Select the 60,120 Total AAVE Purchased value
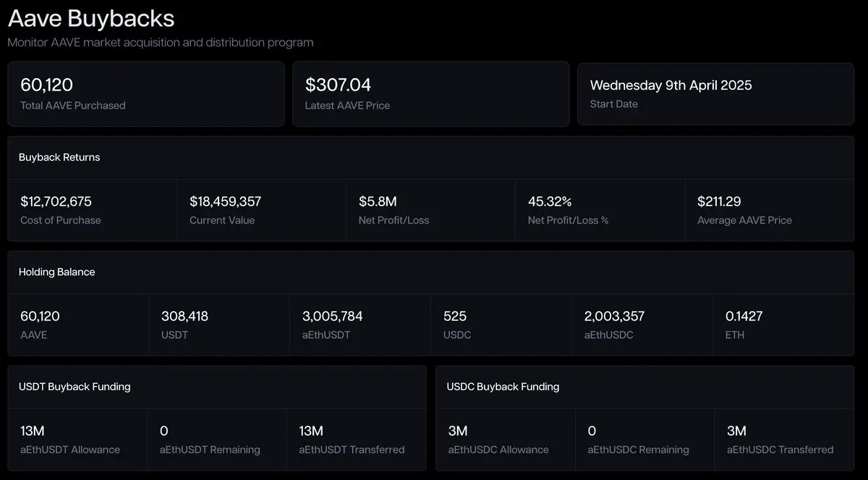This screenshot has height=480, width=868. pyautogui.click(x=47, y=85)
